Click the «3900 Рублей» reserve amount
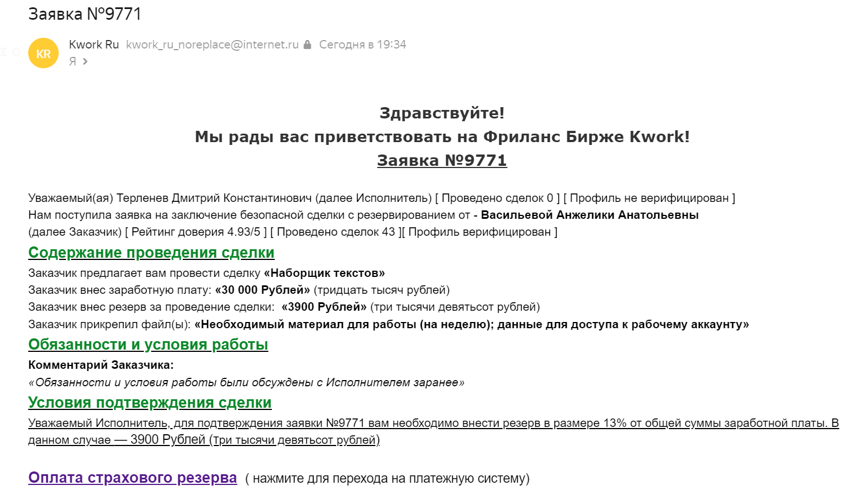The width and height of the screenshot is (868, 494). (324, 307)
